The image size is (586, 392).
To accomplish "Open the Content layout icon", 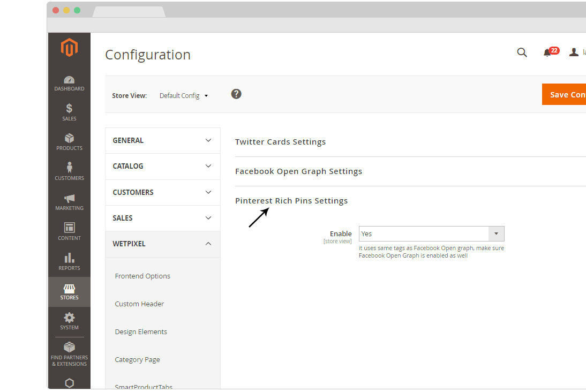I will pyautogui.click(x=69, y=228).
